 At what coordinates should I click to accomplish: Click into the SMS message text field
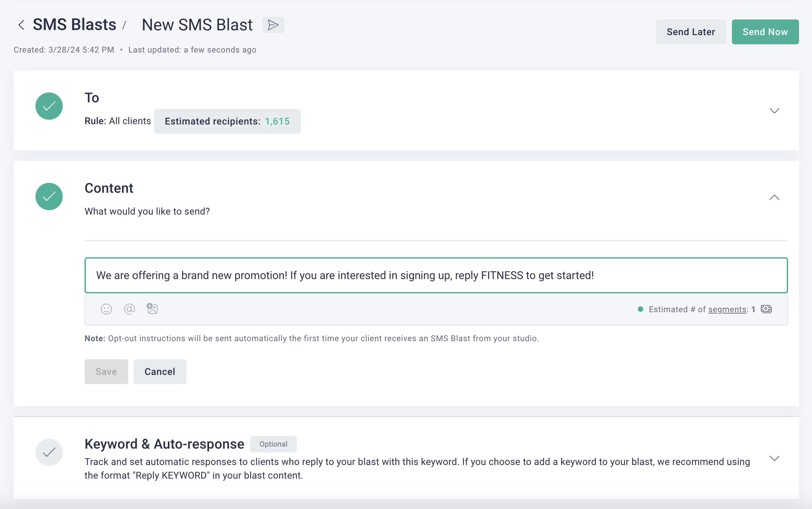[436, 275]
